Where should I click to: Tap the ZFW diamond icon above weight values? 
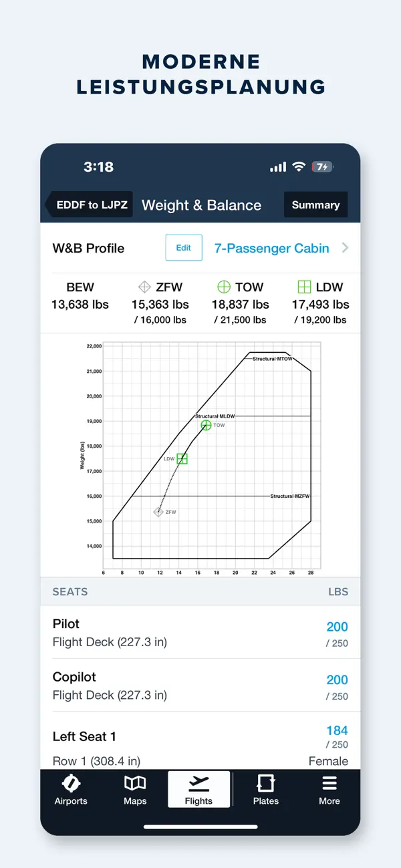pyautogui.click(x=144, y=287)
